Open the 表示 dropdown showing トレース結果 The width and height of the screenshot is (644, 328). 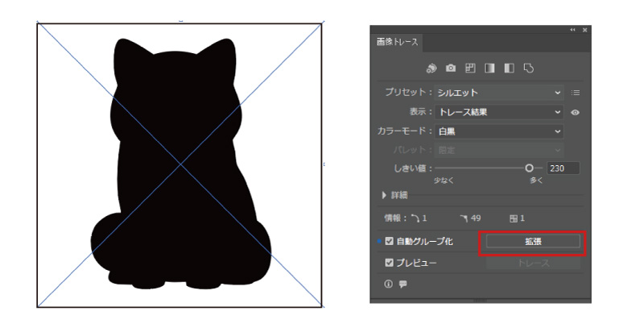[x=499, y=112]
